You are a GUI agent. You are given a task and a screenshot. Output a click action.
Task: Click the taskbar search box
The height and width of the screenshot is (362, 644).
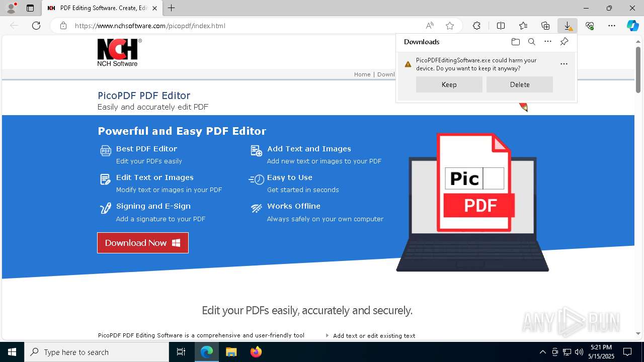click(97, 352)
